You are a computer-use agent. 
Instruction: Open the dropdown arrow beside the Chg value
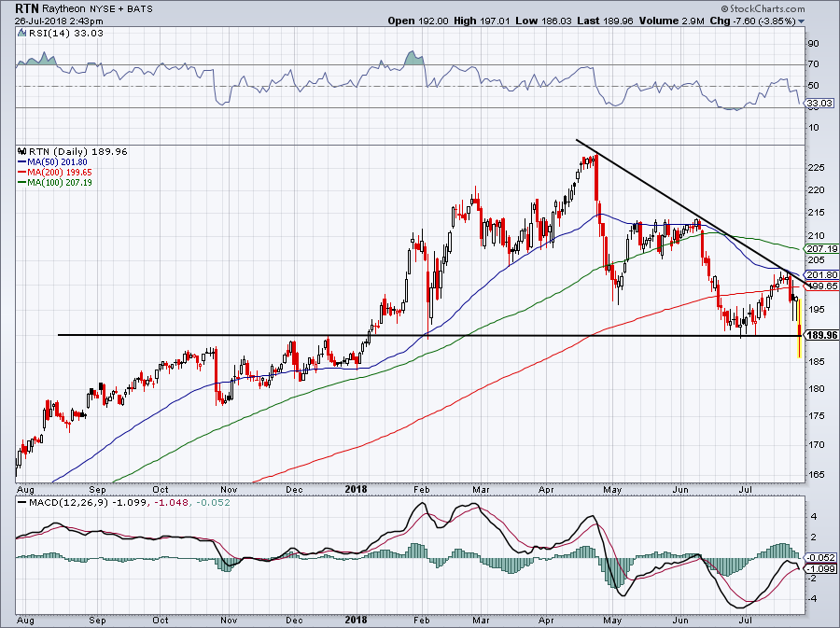(801, 21)
